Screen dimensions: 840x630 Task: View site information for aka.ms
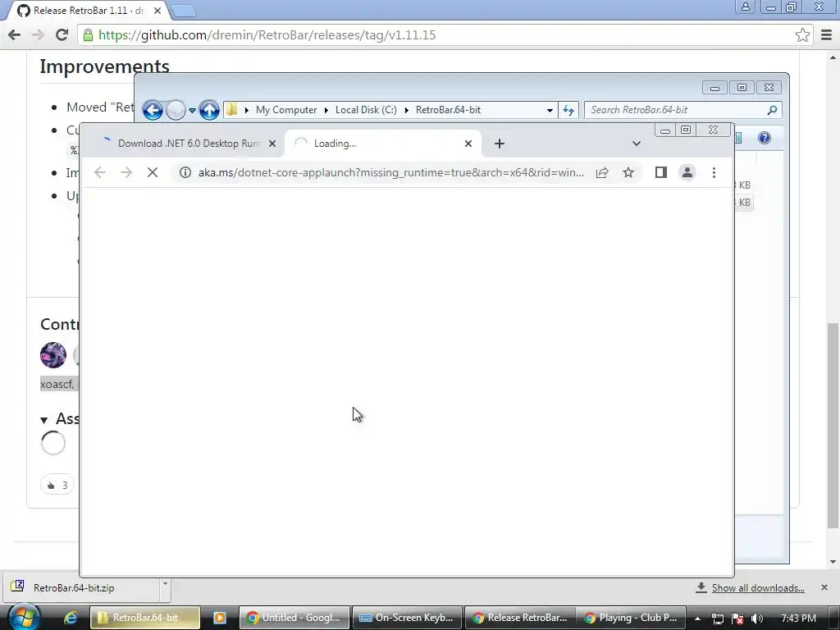(185, 172)
